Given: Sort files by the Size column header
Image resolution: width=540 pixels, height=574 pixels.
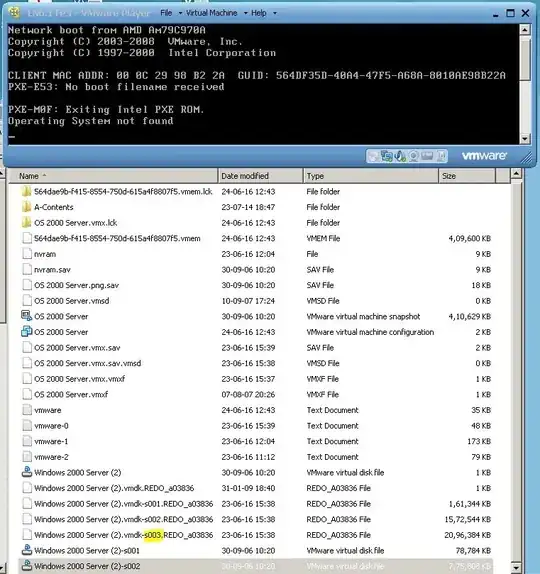Looking at the screenshot, I should click(x=467, y=176).
